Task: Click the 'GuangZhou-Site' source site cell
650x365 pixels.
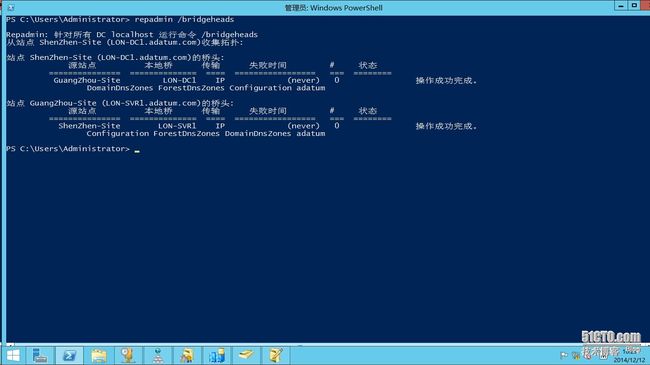Action: 87,80
